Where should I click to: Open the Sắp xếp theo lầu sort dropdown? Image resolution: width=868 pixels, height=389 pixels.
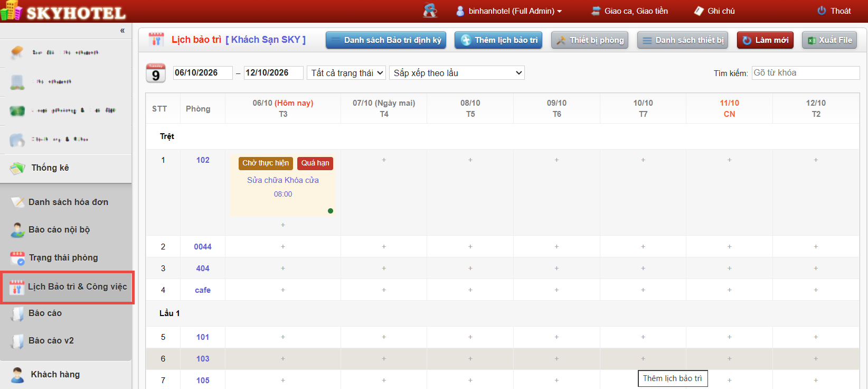pos(457,73)
